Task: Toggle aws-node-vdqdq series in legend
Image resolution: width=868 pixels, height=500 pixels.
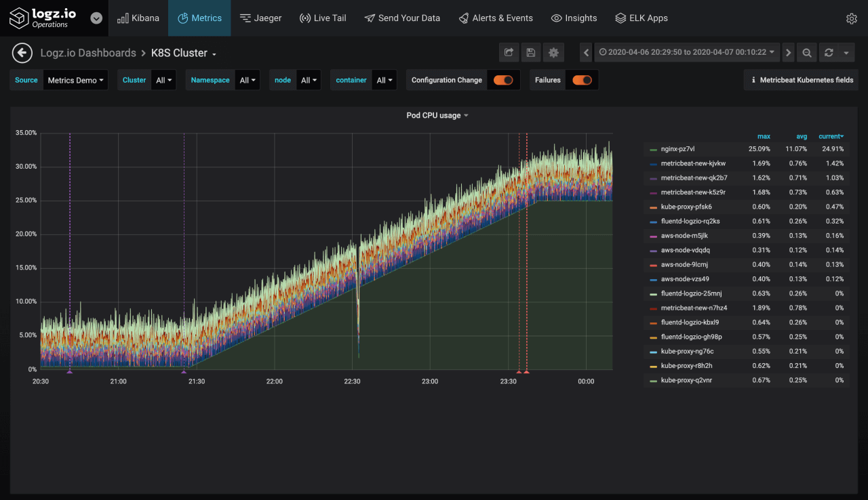Action: pyautogui.click(x=686, y=250)
